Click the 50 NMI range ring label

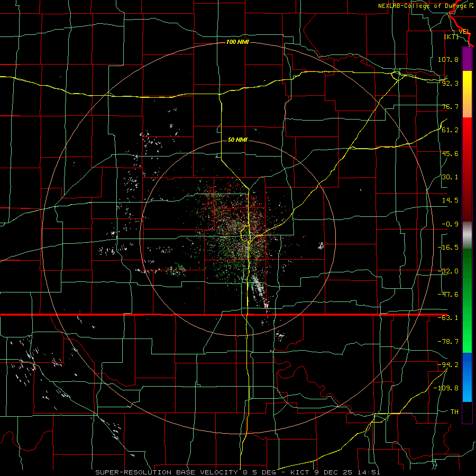click(x=237, y=140)
